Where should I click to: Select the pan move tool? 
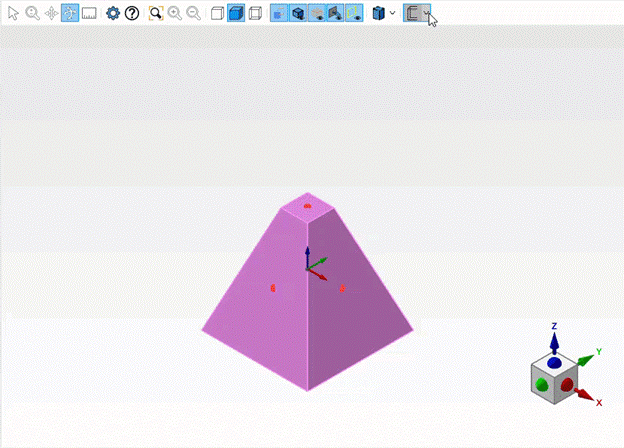click(x=51, y=13)
